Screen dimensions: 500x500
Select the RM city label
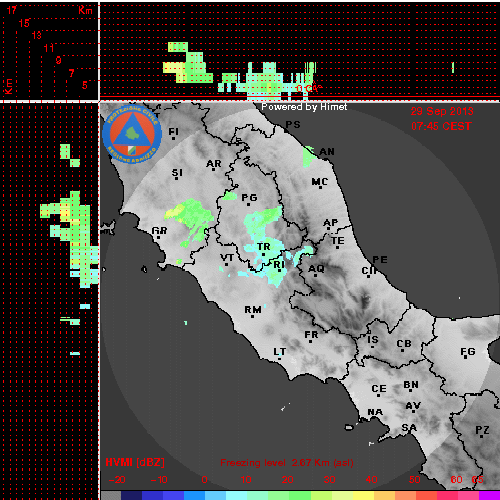(x=253, y=310)
